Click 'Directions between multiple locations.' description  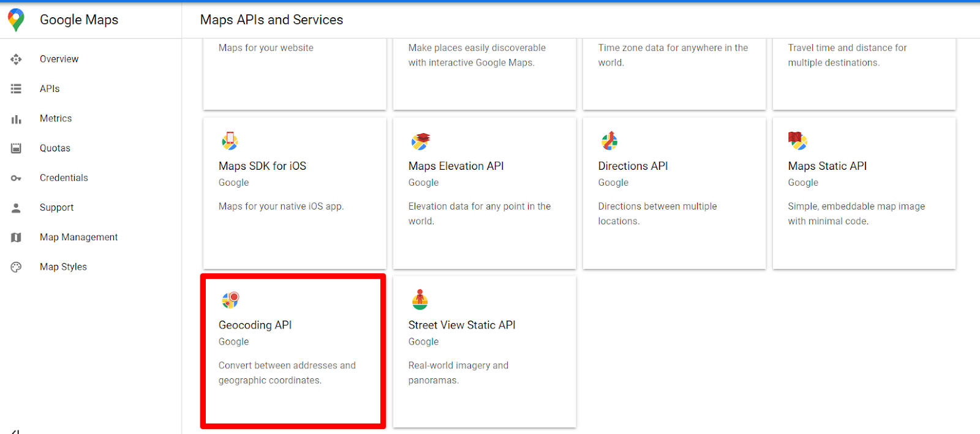coord(657,214)
